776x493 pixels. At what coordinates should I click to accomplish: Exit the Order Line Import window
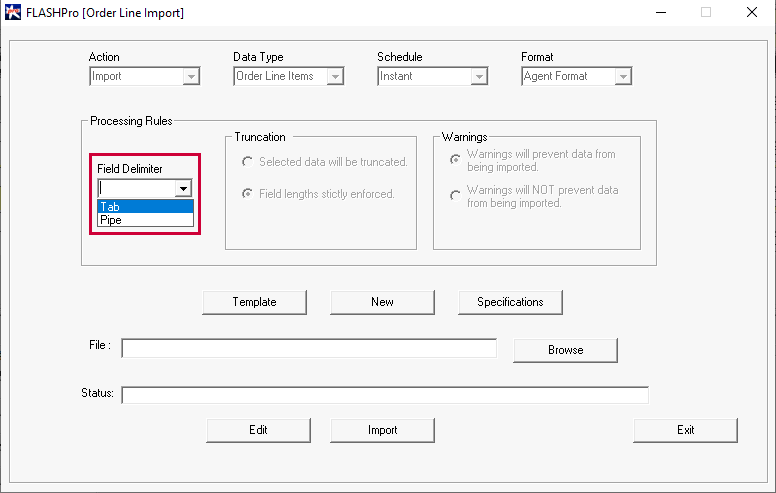(x=685, y=430)
